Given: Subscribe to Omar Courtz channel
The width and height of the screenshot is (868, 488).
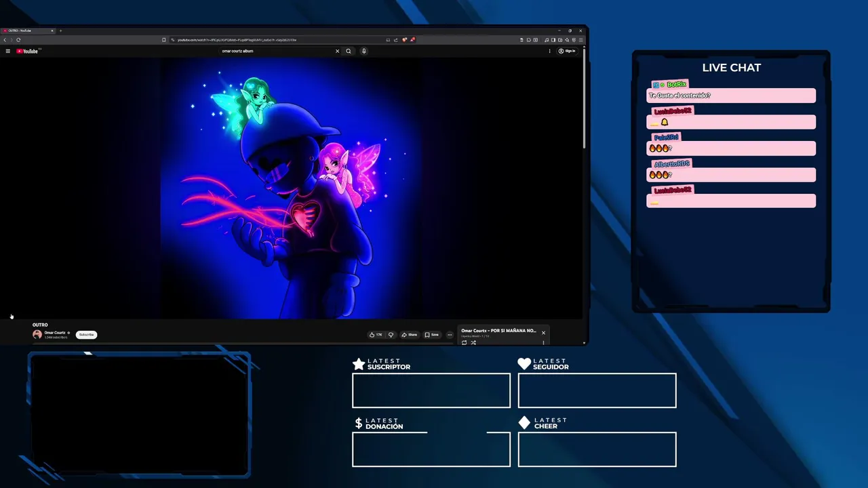Looking at the screenshot, I should coord(86,335).
